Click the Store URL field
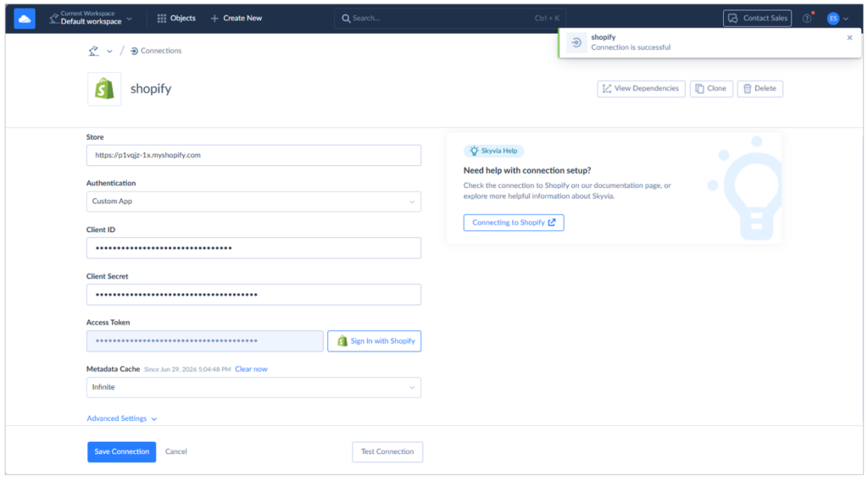This screenshot has width=868, height=481. tap(253, 155)
